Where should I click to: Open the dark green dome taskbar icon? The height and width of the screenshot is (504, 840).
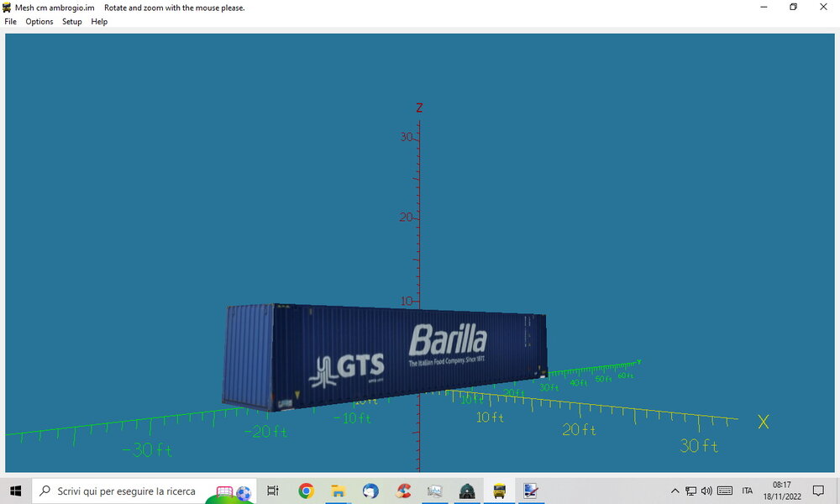click(x=466, y=491)
